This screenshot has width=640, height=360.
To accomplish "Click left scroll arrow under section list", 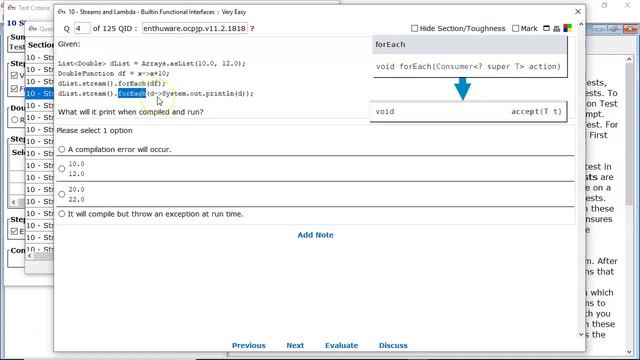I will tap(29, 256).
